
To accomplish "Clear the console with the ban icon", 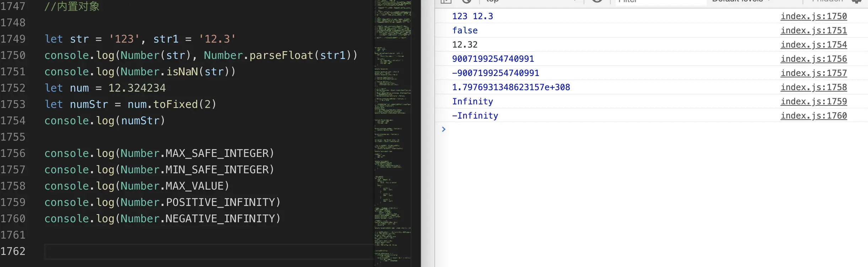I will coord(467,1).
